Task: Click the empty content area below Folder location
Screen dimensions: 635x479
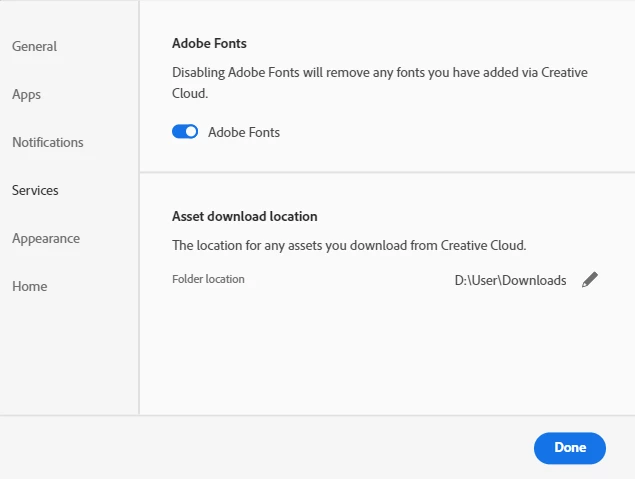Action: [x=386, y=350]
